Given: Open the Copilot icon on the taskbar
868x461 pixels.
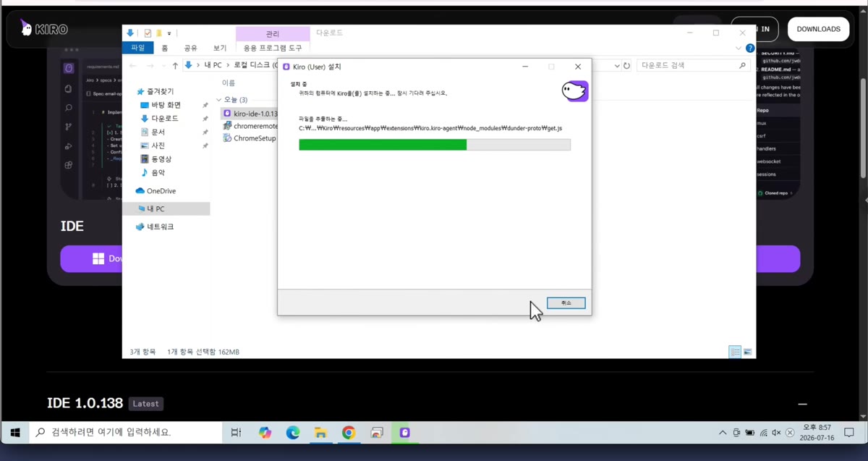Looking at the screenshot, I should pyautogui.click(x=265, y=433).
